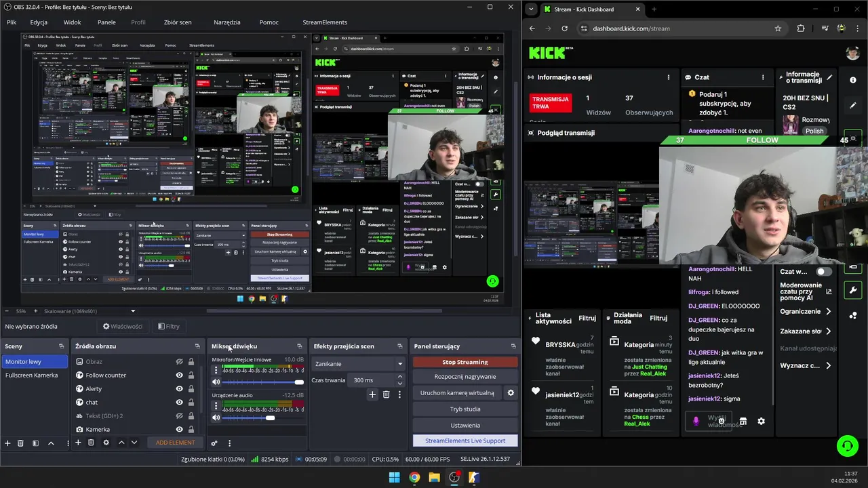
Task: Open Chrome extensions puzzle icon
Action: coord(801,28)
